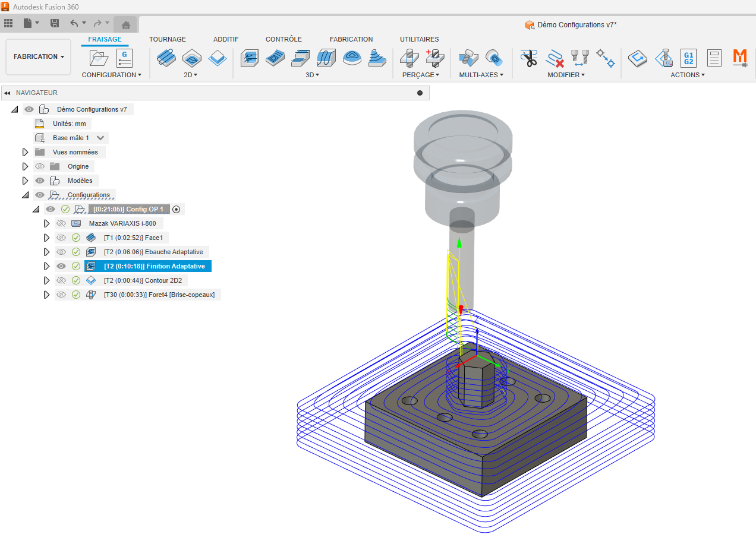The width and height of the screenshot is (756, 547).
Task: Open the setup sheet icon
Action: tap(714, 58)
